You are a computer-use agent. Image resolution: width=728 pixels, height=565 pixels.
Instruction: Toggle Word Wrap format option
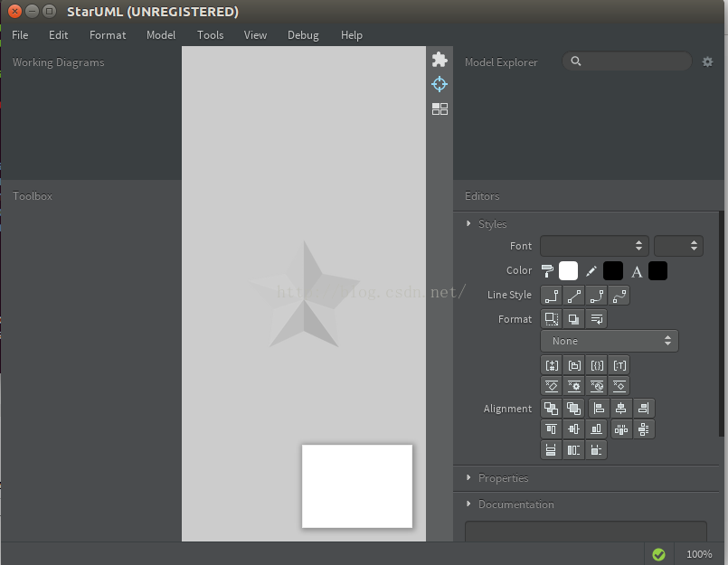tap(596, 319)
